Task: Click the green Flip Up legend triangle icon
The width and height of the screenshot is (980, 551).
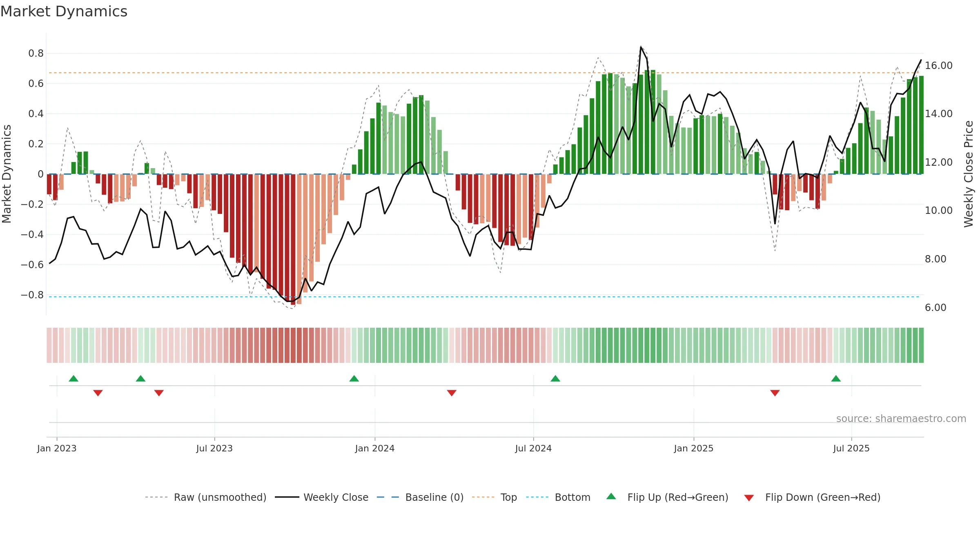Action: click(611, 496)
